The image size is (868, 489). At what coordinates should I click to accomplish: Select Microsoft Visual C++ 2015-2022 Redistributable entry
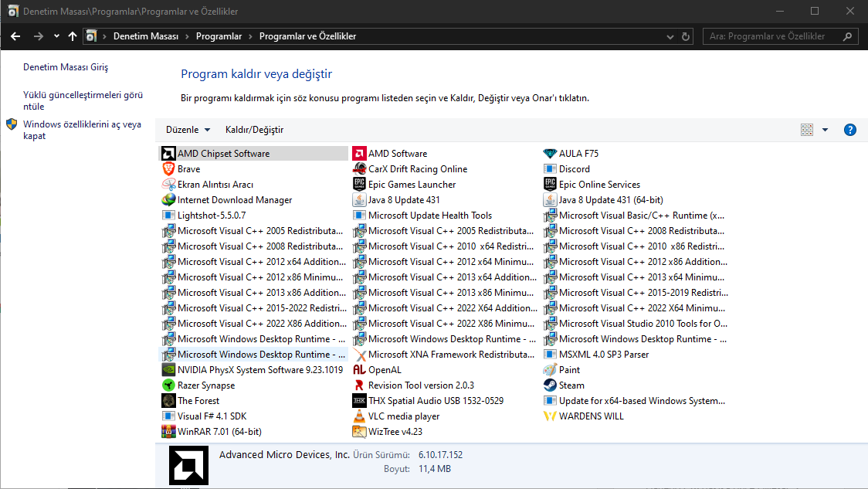point(253,308)
